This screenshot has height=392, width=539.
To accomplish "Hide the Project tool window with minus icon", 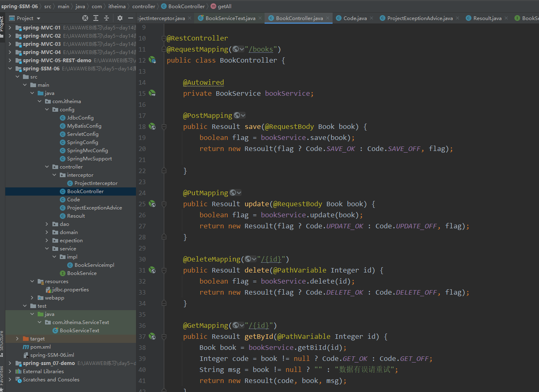I will [x=131, y=18].
